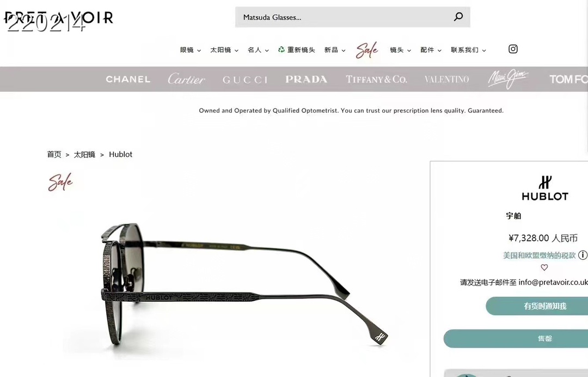Click the Sale script logo in navigation
This screenshot has height=377, width=588.
click(367, 50)
